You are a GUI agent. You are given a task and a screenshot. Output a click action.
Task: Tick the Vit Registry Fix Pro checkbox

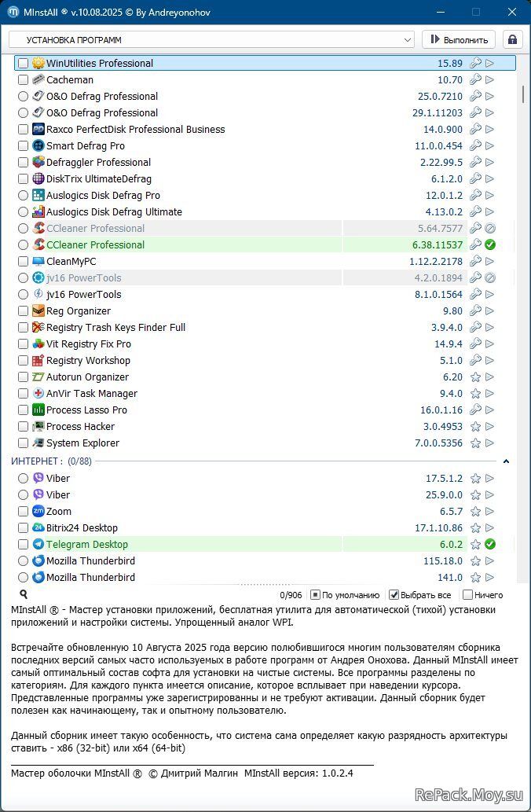23,344
